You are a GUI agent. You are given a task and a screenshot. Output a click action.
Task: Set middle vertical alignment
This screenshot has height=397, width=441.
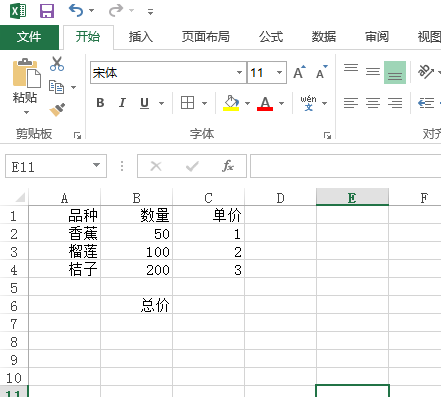(373, 72)
